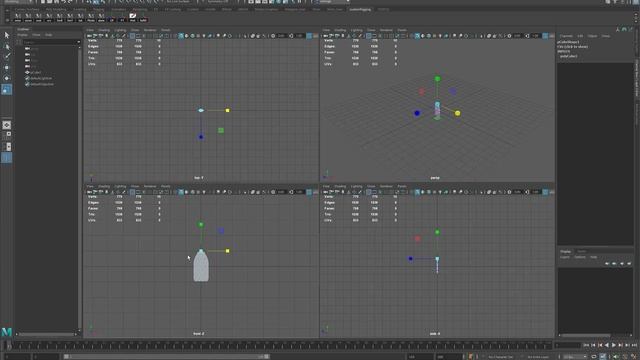Viewport: 640px width, 360px height.
Task: Click green sphere handle in persp view
Action: 437,78
